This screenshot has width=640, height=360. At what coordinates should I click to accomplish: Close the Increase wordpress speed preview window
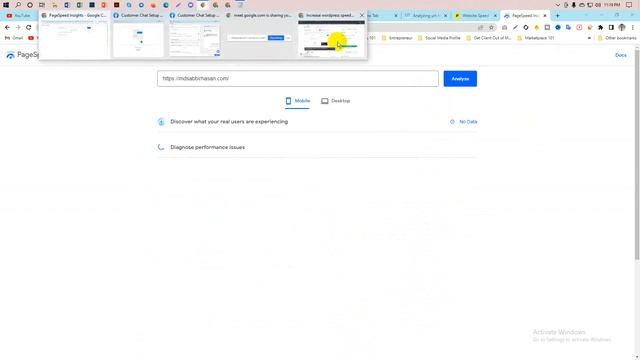[x=362, y=15]
